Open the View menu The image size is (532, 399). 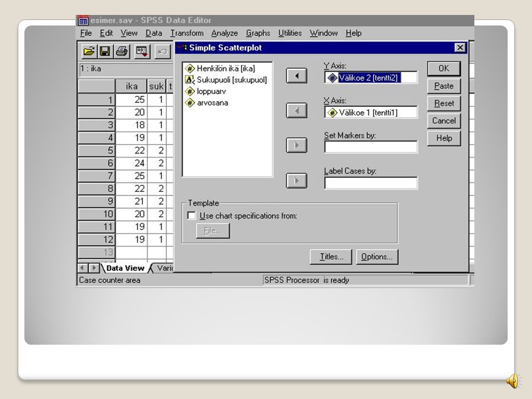(x=129, y=33)
